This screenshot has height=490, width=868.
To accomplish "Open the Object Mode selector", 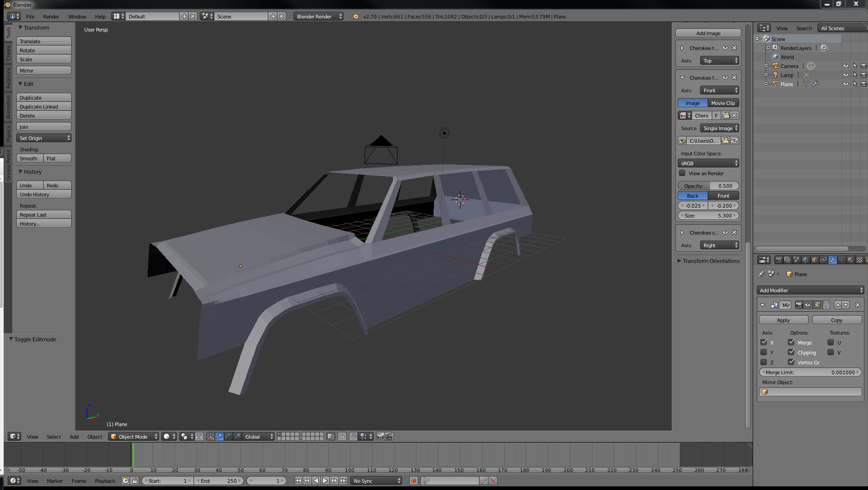I will (x=134, y=436).
